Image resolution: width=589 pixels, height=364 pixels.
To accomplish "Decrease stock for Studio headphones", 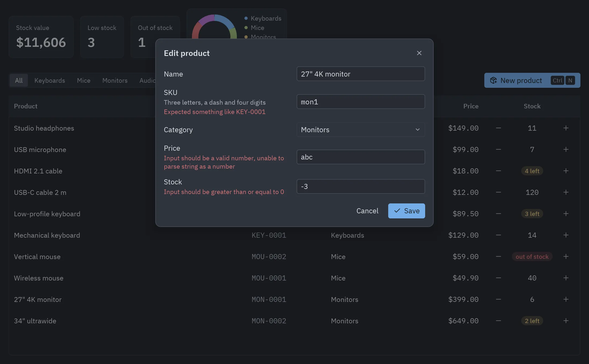I will (x=498, y=128).
